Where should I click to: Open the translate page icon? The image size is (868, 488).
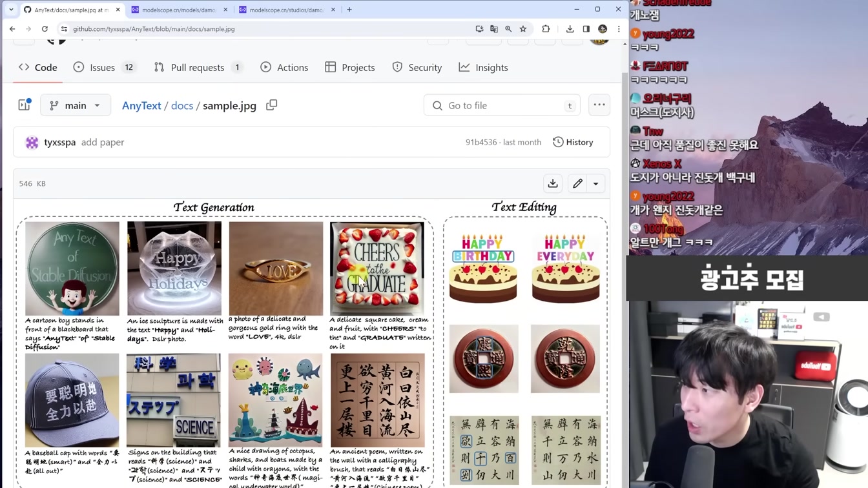[x=494, y=29]
